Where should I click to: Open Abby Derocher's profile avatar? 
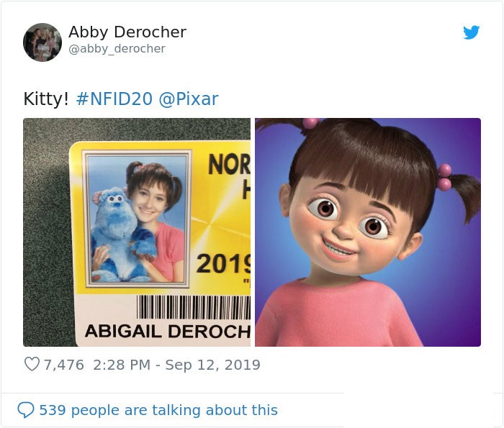42,42
